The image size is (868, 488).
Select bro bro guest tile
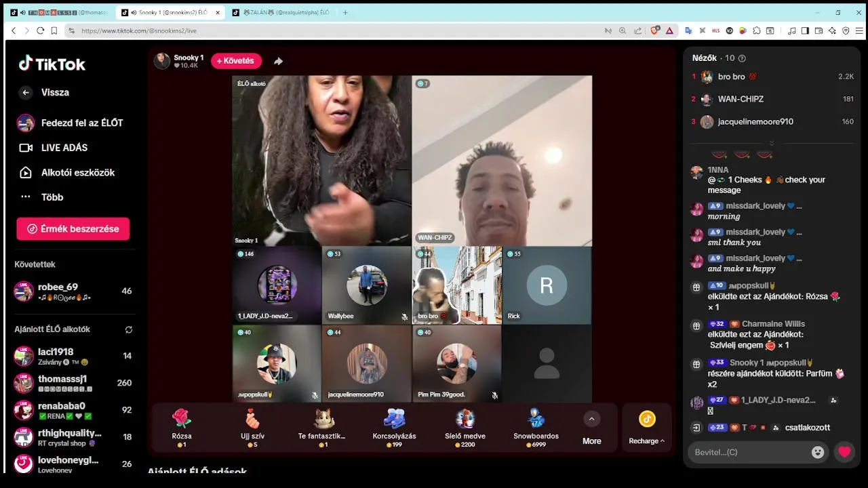[457, 285]
